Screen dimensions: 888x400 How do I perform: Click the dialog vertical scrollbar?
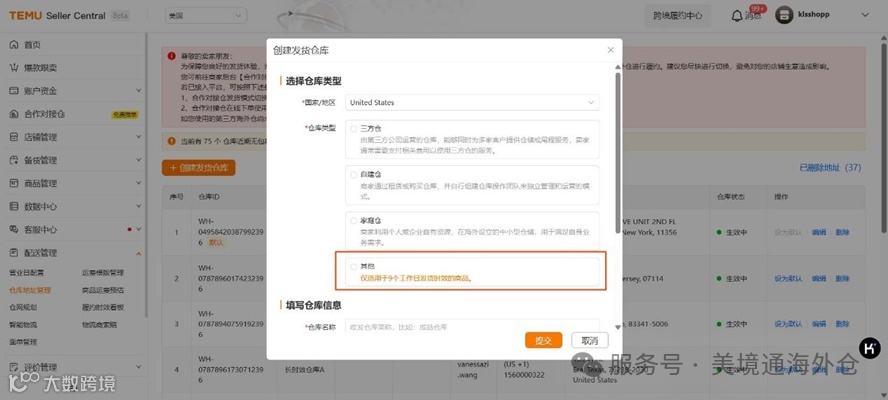[617, 152]
